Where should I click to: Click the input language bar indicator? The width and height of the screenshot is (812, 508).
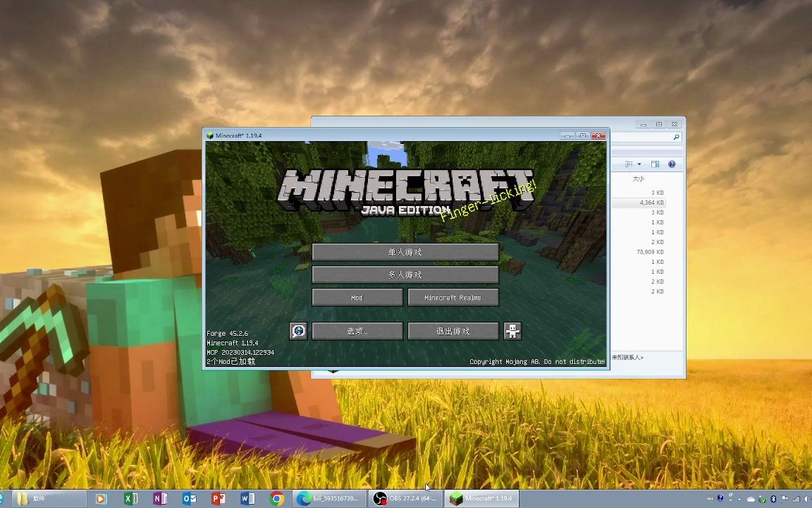pos(710,499)
